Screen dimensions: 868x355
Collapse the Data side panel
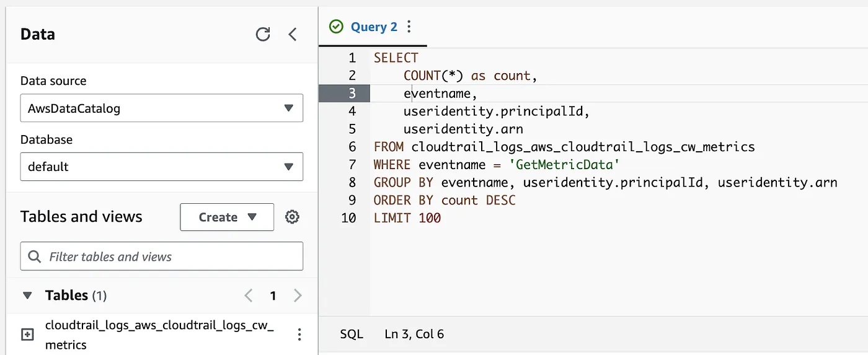pos(293,34)
